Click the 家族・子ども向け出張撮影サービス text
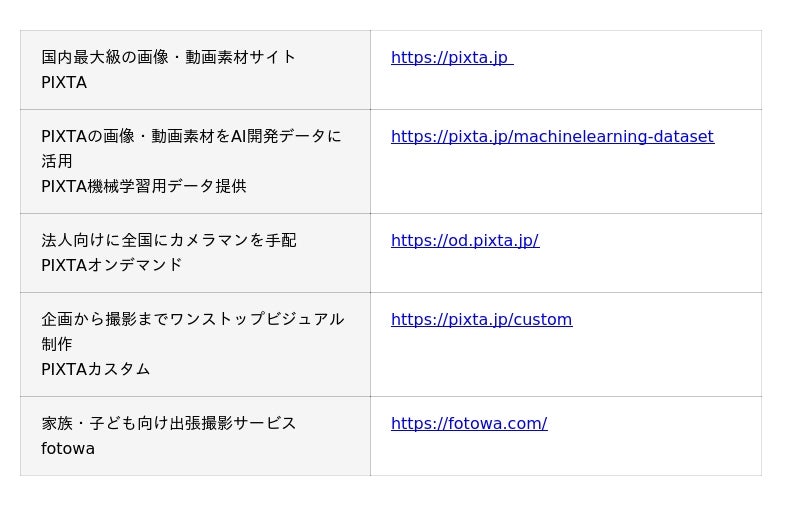Viewport: 800px width, 506px height. pyautogui.click(x=168, y=424)
